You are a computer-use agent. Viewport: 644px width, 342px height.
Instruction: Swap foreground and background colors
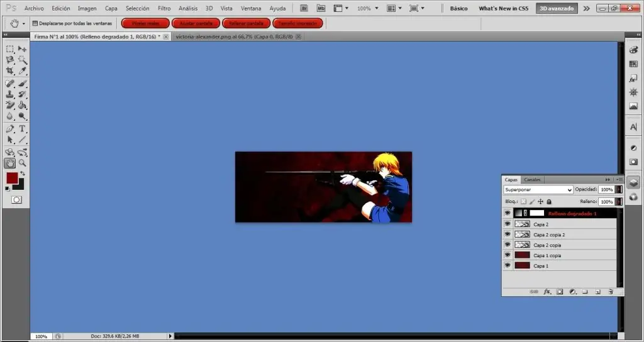(23, 174)
